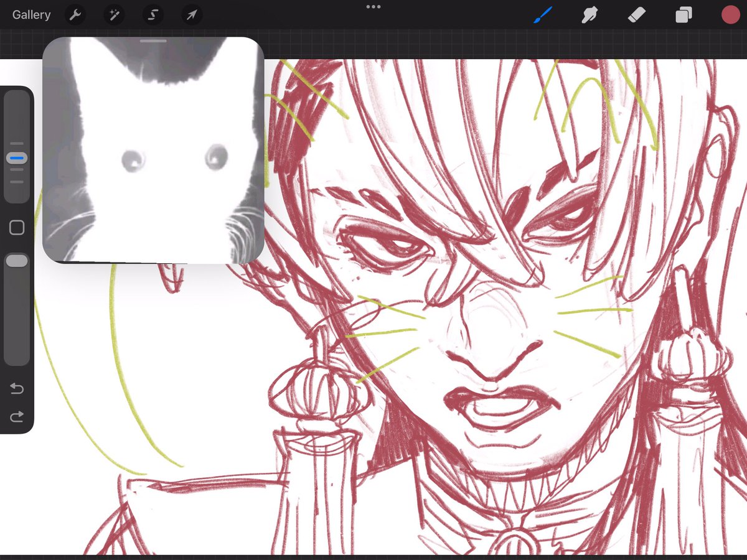
Task: Select the Smudge tool
Action: point(590,15)
